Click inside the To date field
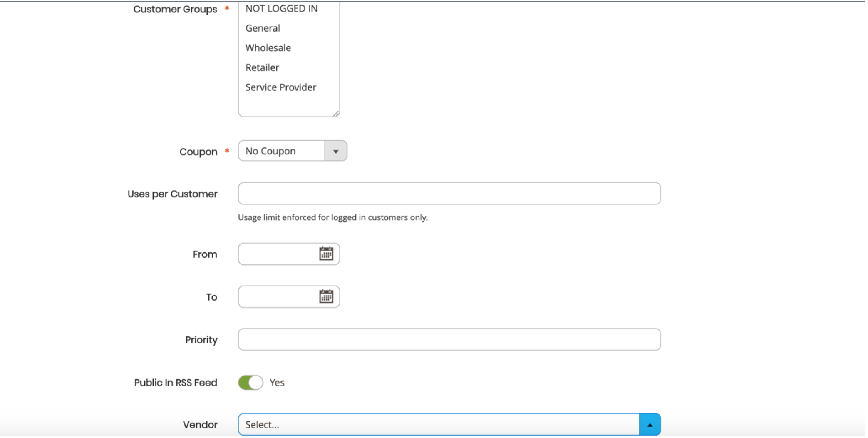The height and width of the screenshot is (438, 868). pyautogui.click(x=278, y=297)
